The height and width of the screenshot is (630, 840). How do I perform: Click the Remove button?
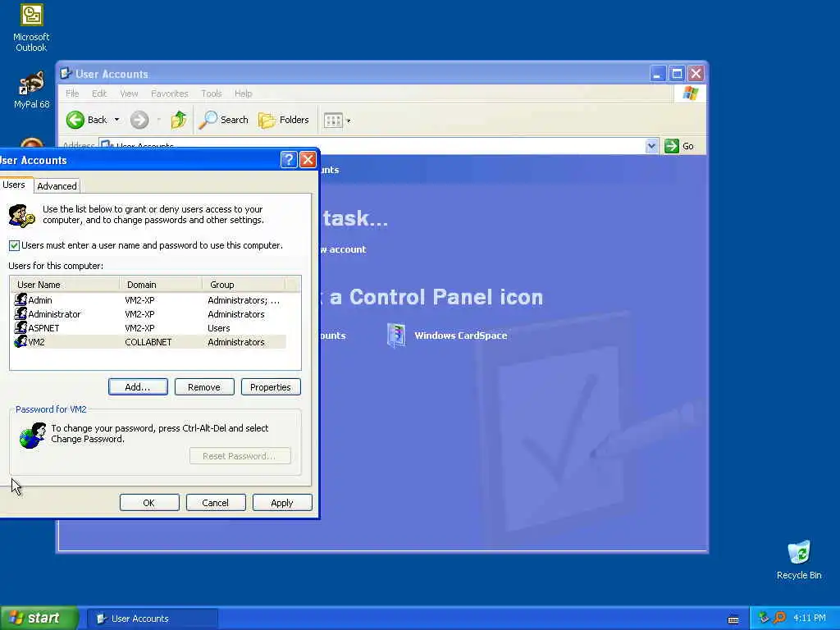click(x=204, y=387)
